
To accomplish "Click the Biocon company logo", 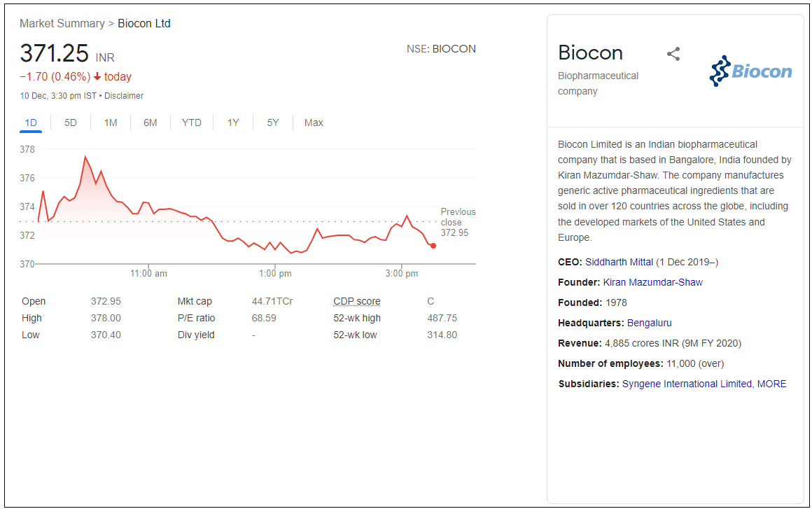I will tap(750, 71).
